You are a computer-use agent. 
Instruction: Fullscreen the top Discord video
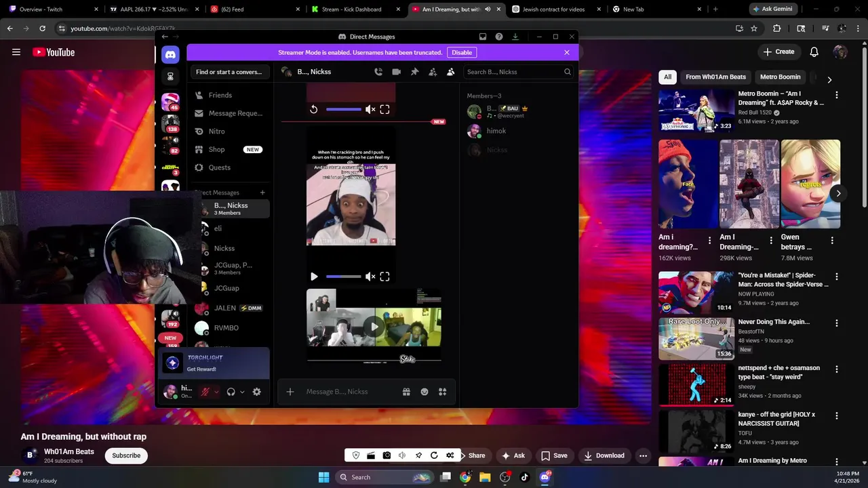point(384,109)
